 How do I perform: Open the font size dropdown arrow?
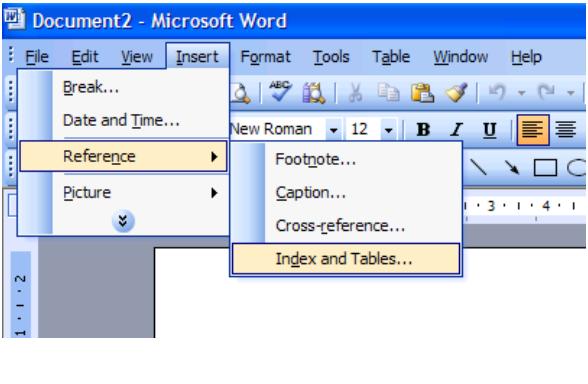pos(388,130)
